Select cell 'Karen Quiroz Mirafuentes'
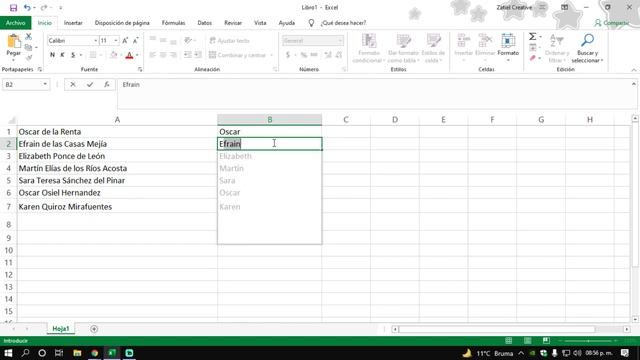This screenshot has height=360, width=640. 117,207
